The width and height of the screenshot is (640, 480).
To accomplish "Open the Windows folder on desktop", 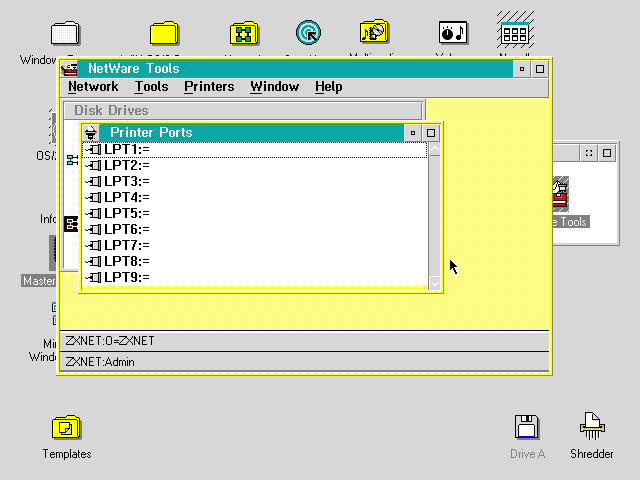I will pyautogui.click(x=65, y=33).
